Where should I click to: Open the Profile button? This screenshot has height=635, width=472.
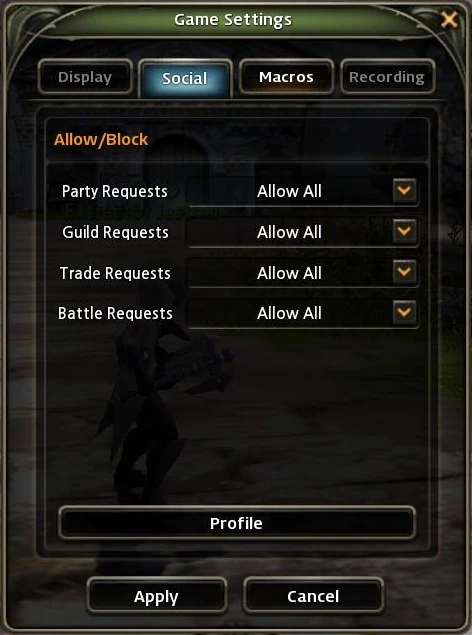point(237,523)
